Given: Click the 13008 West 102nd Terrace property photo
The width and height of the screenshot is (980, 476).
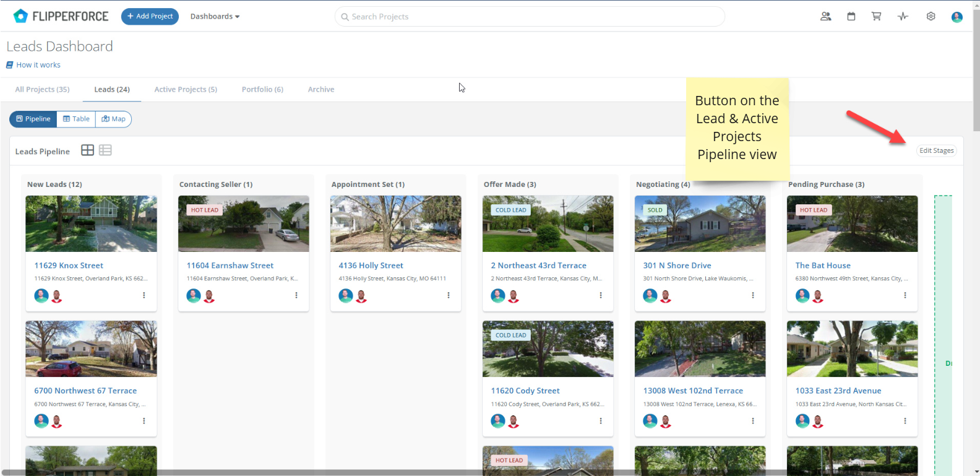Looking at the screenshot, I should point(700,348).
